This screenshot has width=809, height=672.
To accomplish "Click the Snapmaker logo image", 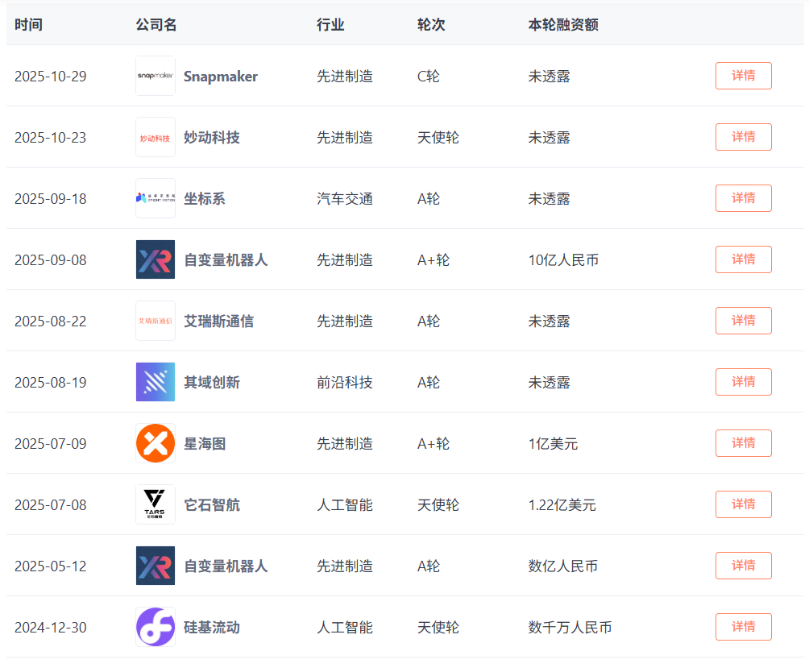I will [x=156, y=76].
